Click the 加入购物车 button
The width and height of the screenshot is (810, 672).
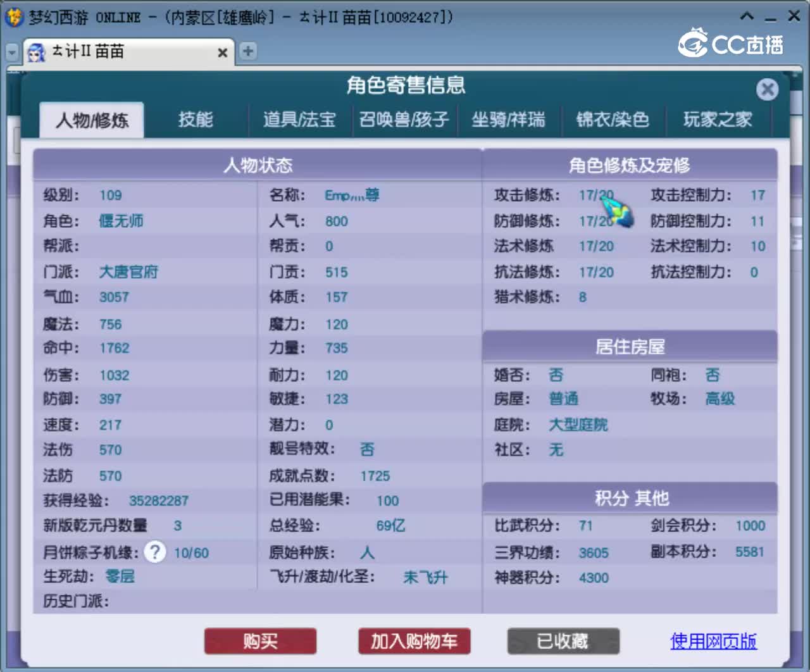tap(414, 641)
